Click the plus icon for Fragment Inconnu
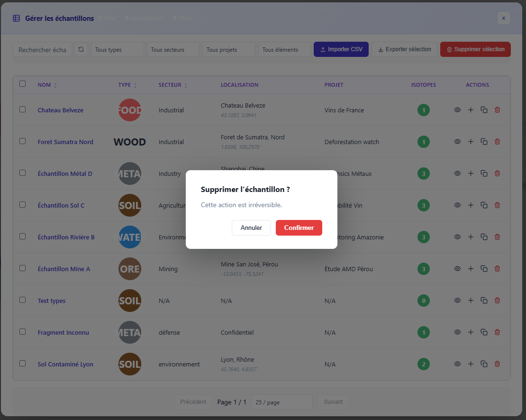The width and height of the screenshot is (526, 420). [x=471, y=332]
